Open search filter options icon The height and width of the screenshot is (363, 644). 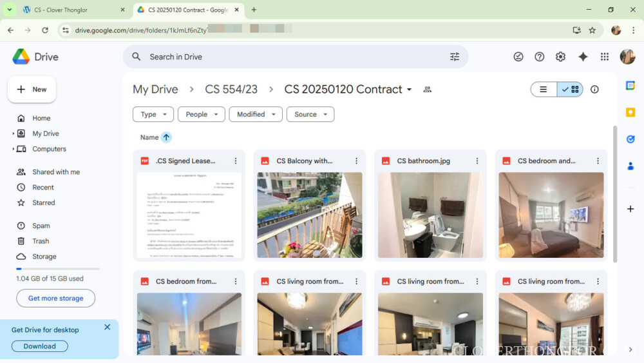(455, 57)
